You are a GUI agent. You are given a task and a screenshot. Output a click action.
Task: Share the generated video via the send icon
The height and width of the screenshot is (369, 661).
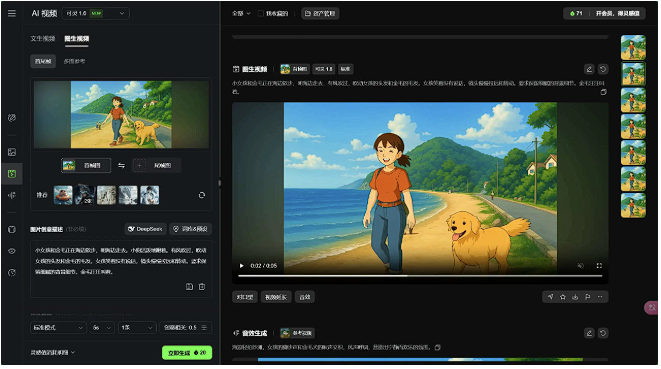[x=550, y=297]
